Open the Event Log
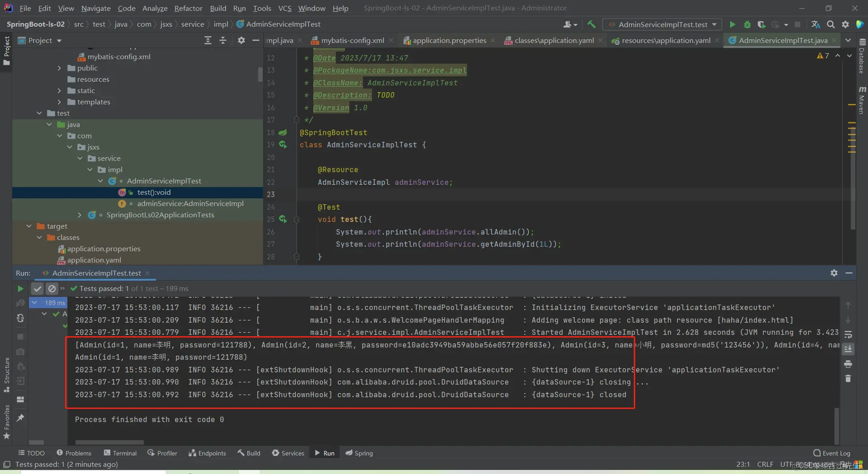Image resolution: width=868 pixels, height=474 pixels. 831,453
